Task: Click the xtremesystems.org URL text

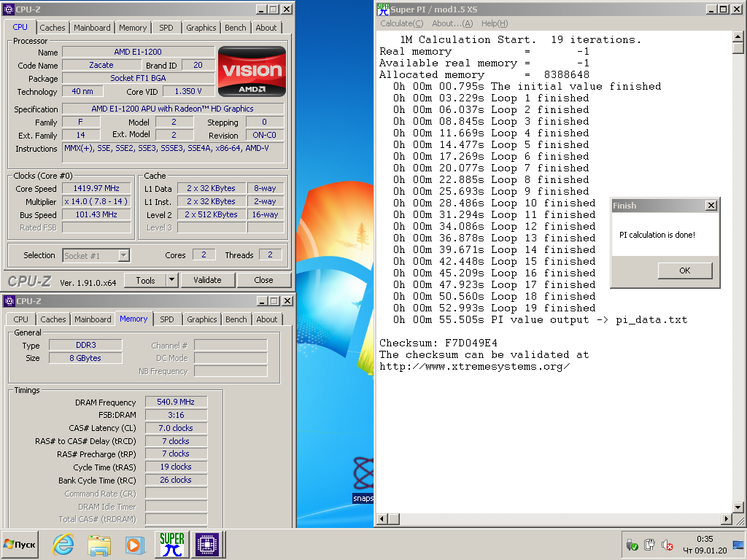Action: (474, 367)
